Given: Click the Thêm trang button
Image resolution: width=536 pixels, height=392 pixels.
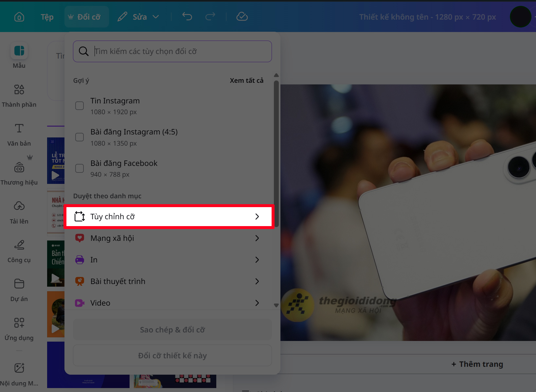Looking at the screenshot, I should (477, 364).
